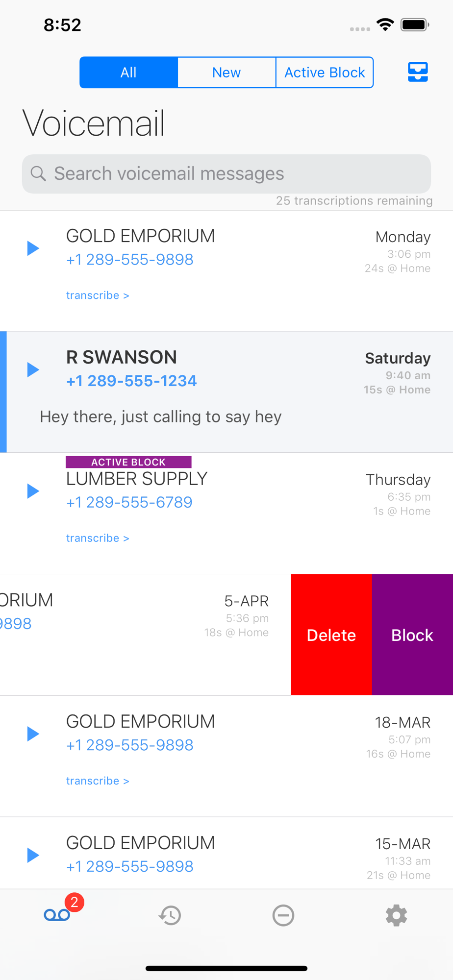Image resolution: width=453 pixels, height=980 pixels.
Task: Select the All filter segment
Action: click(128, 73)
